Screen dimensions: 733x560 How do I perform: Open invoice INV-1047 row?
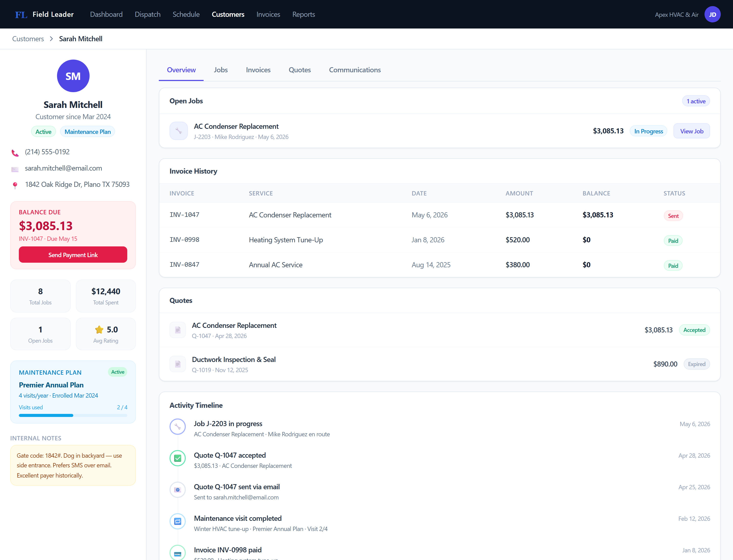point(440,215)
